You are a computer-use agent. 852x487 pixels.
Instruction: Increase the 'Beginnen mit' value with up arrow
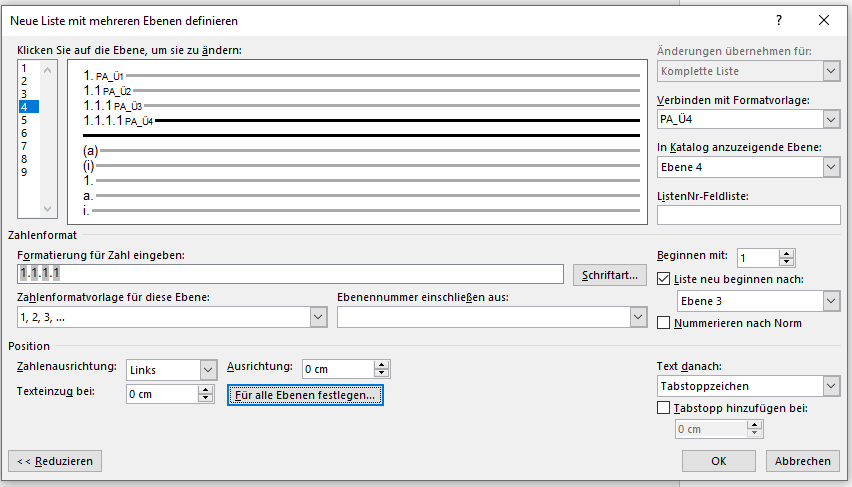pyautogui.click(x=786, y=253)
